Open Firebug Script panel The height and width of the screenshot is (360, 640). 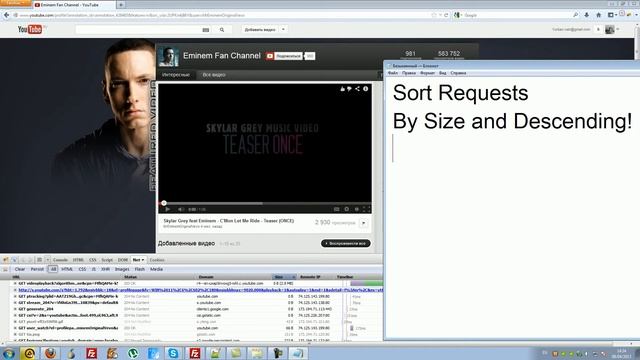point(107,260)
